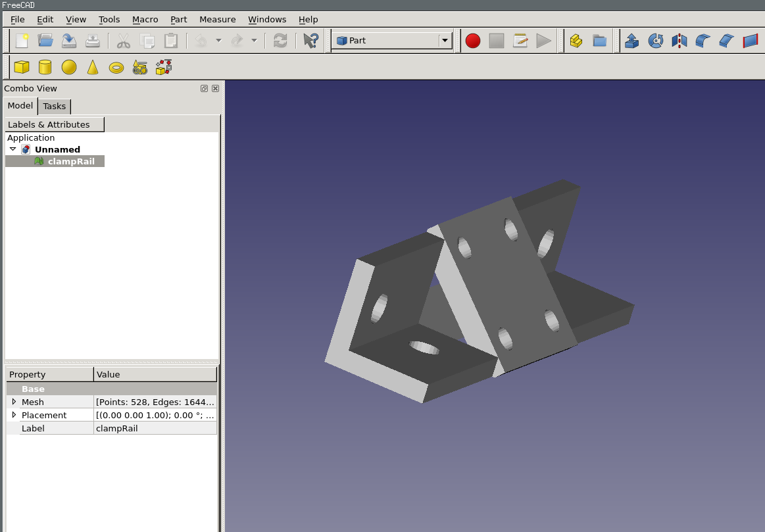The height and width of the screenshot is (532, 765).
Task: Create a box primitive with the cube icon
Action: (x=22, y=67)
